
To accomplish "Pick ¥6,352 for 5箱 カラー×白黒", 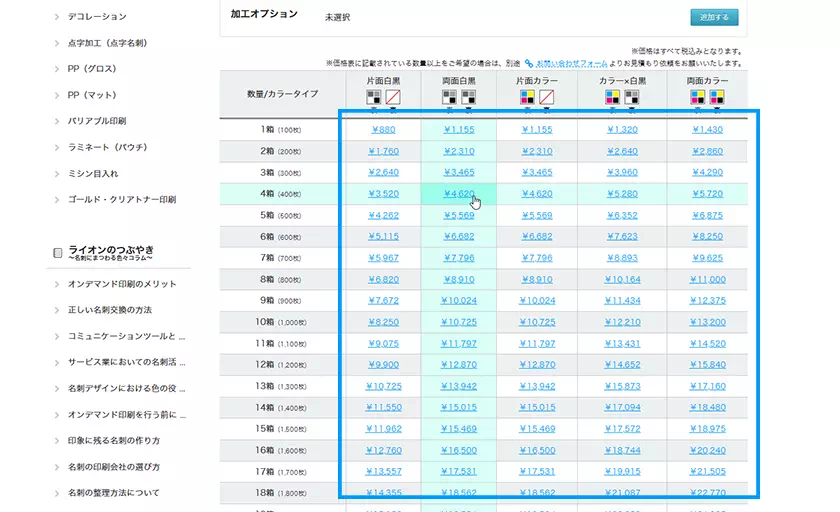I will pos(622,215).
